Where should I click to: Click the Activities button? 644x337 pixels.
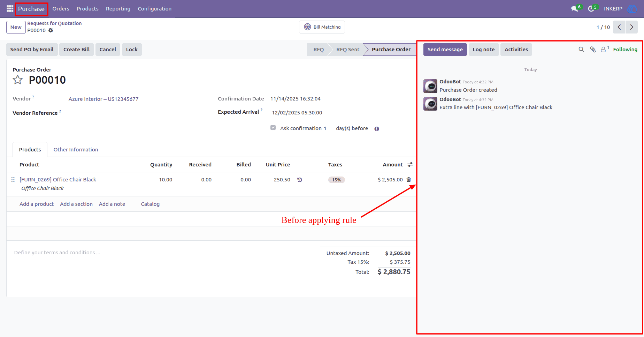[516, 50]
